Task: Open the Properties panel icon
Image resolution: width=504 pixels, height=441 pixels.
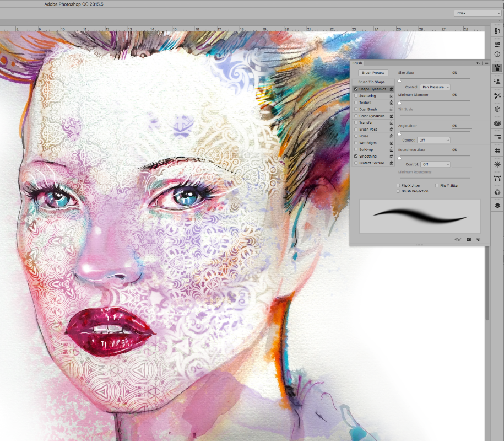Action: click(497, 44)
